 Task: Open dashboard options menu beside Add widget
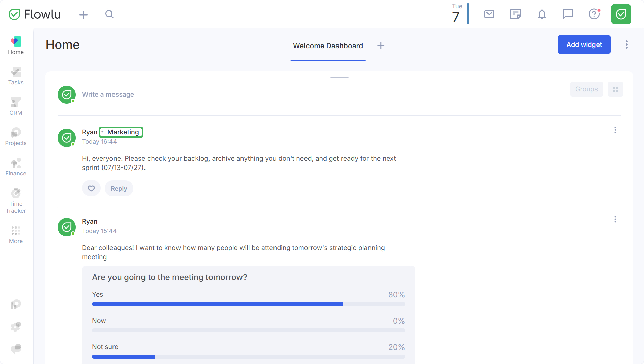627,44
